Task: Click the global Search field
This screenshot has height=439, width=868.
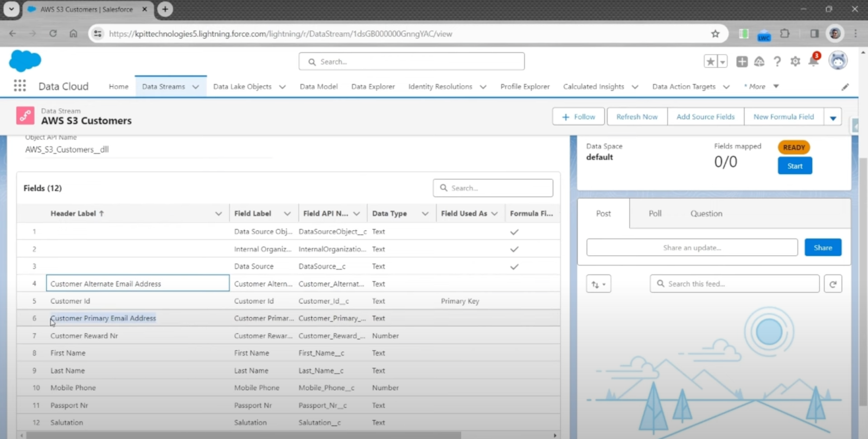Action: (x=411, y=61)
